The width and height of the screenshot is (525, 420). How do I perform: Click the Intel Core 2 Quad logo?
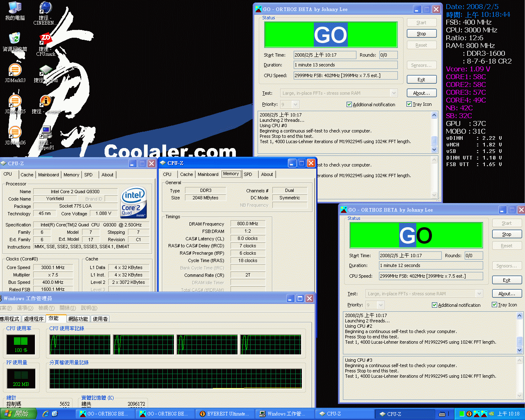coord(134,203)
